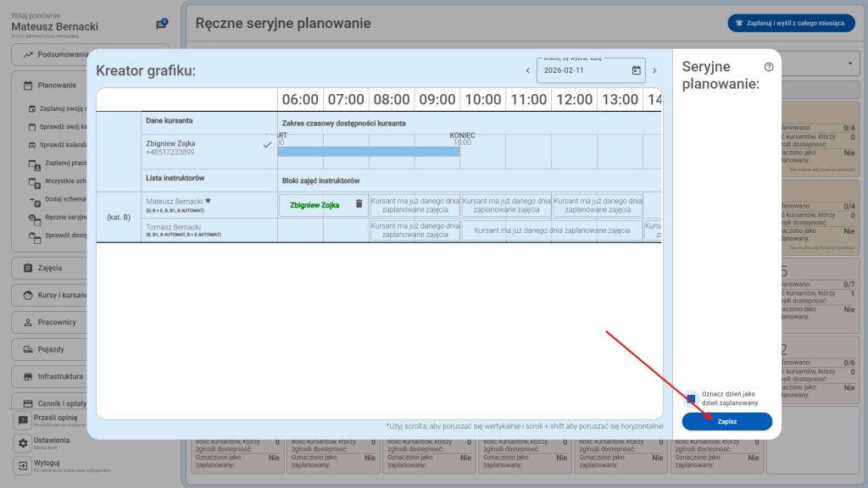868x488 pixels.
Task: Open the dropdown at top right behind dialog
Action: (850, 64)
